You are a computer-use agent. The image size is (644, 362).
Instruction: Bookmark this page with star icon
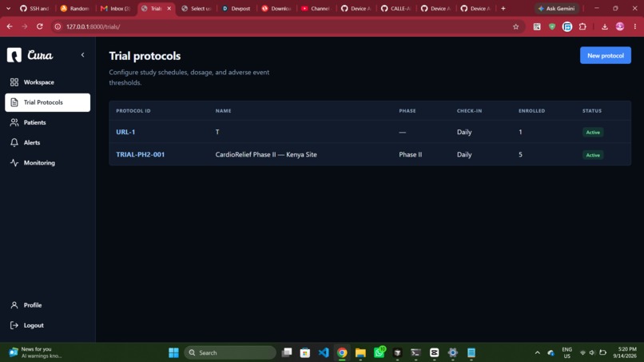(x=516, y=26)
